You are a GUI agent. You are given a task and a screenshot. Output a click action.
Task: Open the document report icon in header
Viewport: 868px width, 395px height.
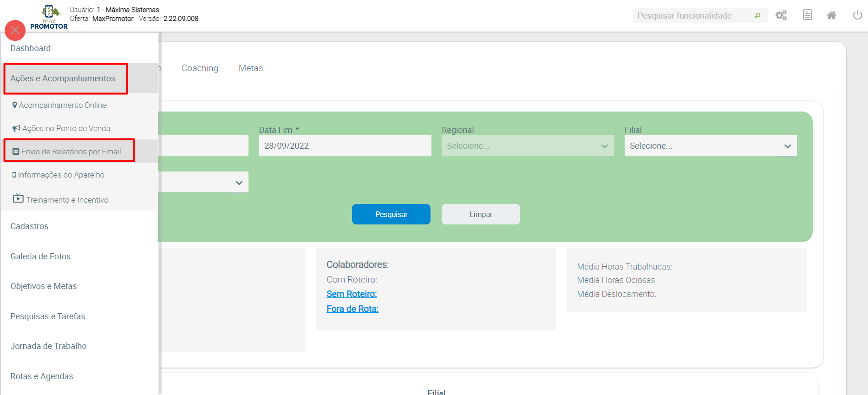pyautogui.click(x=808, y=15)
